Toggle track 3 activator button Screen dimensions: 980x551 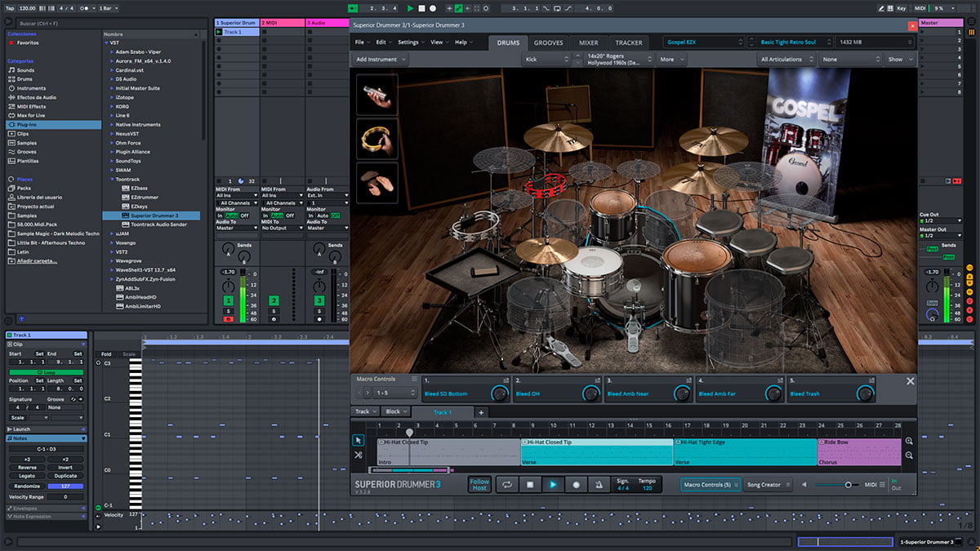318,301
